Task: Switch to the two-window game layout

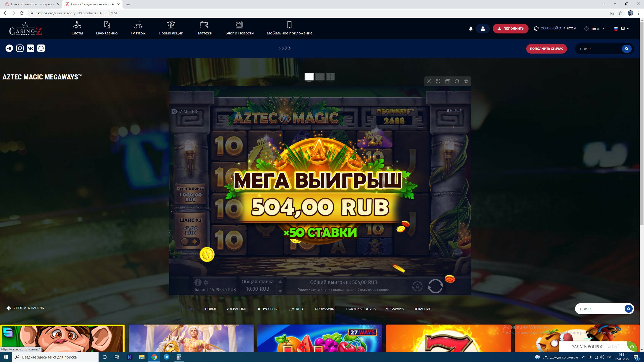Action: coord(320,77)
